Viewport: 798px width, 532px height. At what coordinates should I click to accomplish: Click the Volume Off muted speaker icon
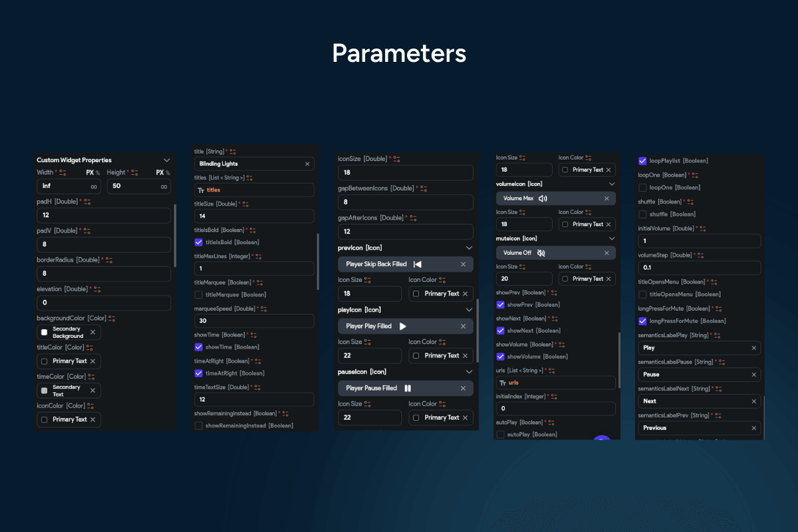[x=541, y=253]
